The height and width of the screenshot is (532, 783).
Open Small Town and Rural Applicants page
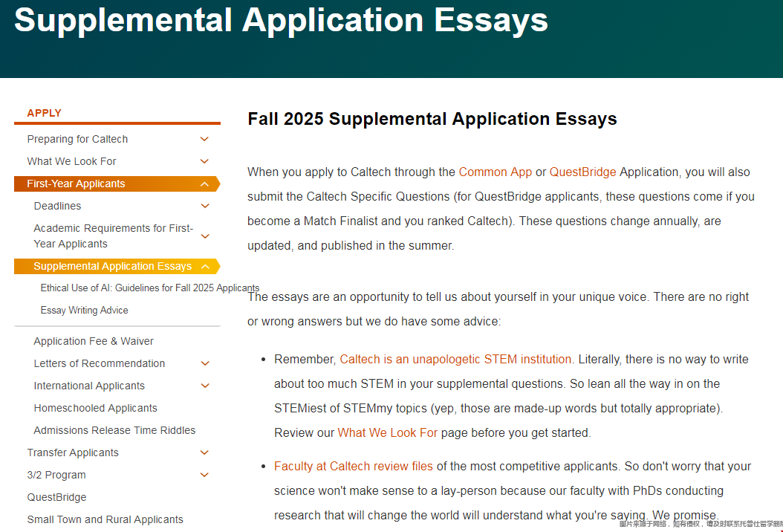pyautogui.click(x=105, y=519)
